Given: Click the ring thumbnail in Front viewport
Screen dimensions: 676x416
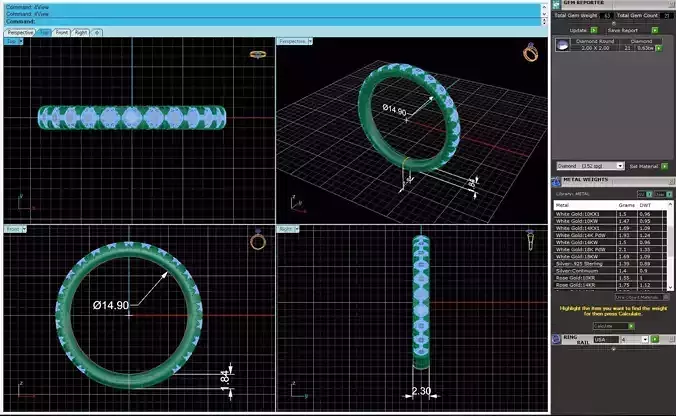Looking at the screenshot, I should point(258,240).
